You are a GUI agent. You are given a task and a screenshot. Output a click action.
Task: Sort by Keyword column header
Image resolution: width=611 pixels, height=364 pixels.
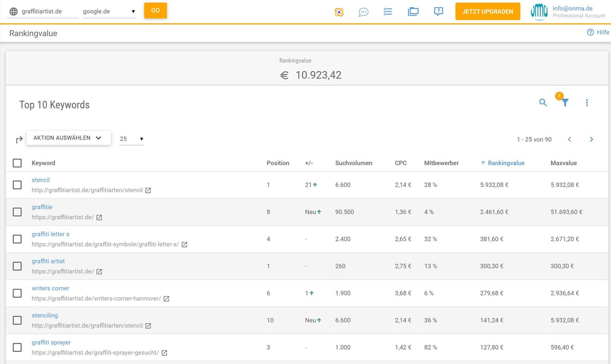[x=43, y=163]
